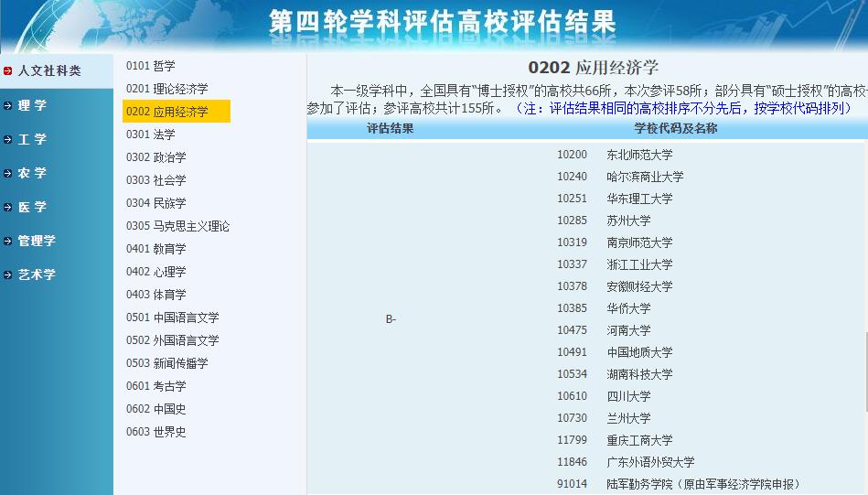This screenshot has width=868, height=495.
Task: Select discipline 0601 考古学
Action: [x=156, y=386]
